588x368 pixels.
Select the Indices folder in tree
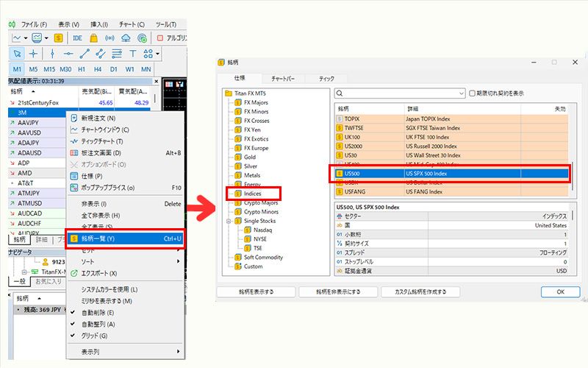(252, 194)
